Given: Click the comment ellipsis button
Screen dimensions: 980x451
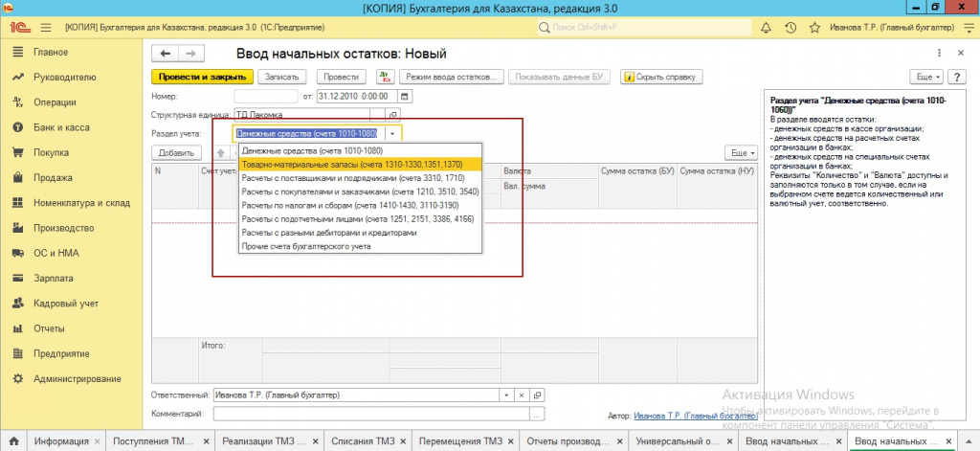Looking at the screenshot, I should pos(537,414).
